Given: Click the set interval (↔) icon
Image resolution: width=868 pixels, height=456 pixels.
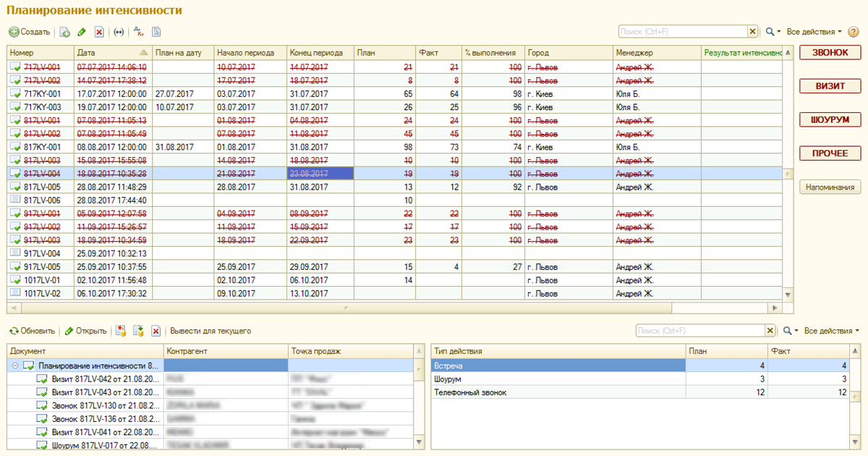Looking at the screenshot, I should click(119, 32).
